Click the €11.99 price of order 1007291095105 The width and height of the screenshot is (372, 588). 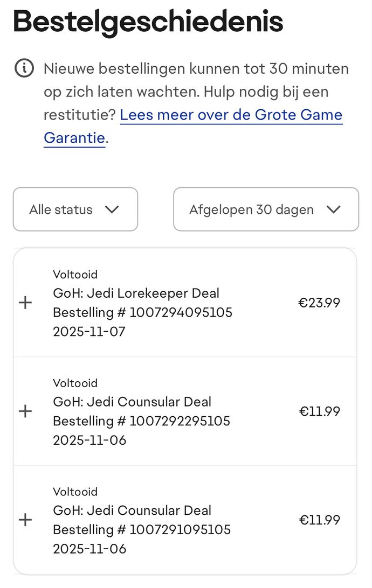[x=319, y=521]
